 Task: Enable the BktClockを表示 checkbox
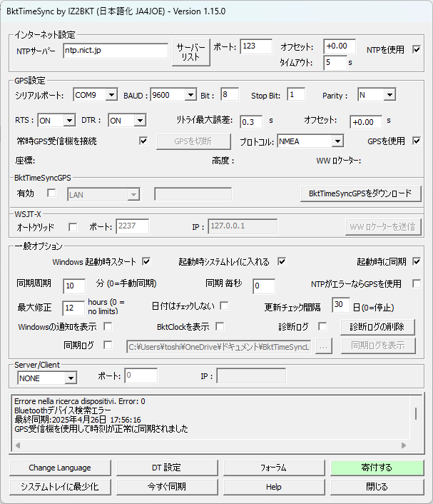220,326
